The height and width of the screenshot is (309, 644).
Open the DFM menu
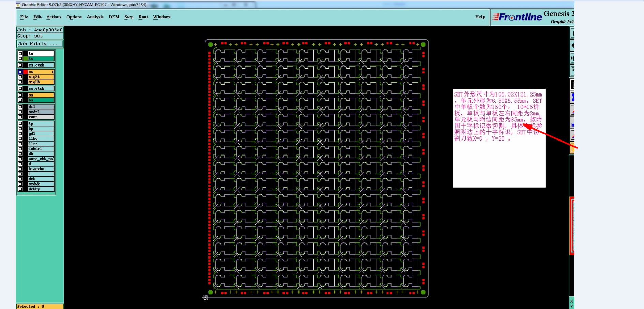pos(114,17)
